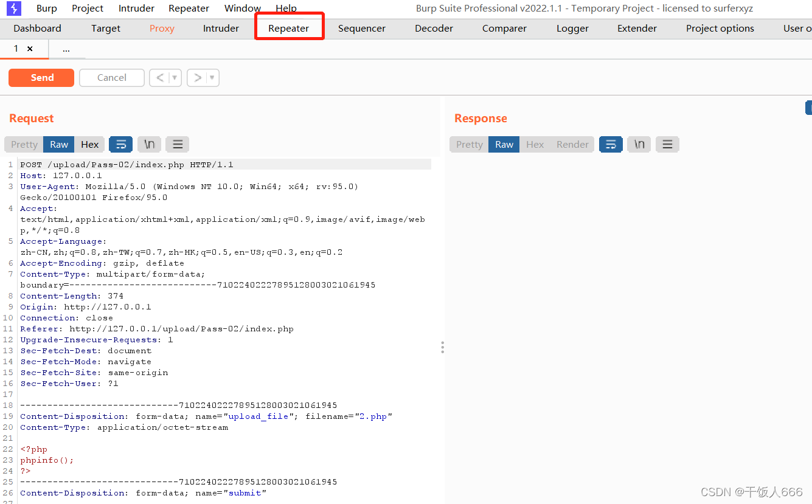Click Sec-Fetch-Site: same-origin header
This screenshot has width=812, height=504.
tap(94, 373)
